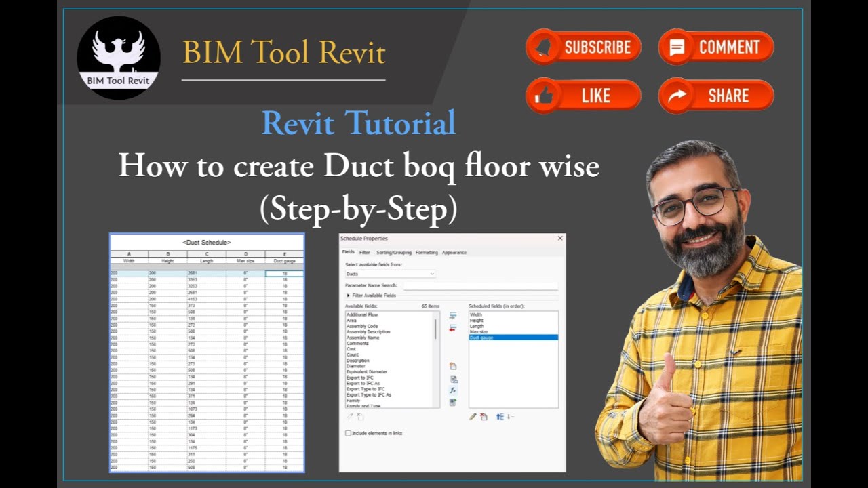The height and width of the screenshot is (488, 868).
Task: Select Cost in Available fields
Action: (x=351, y=349)
